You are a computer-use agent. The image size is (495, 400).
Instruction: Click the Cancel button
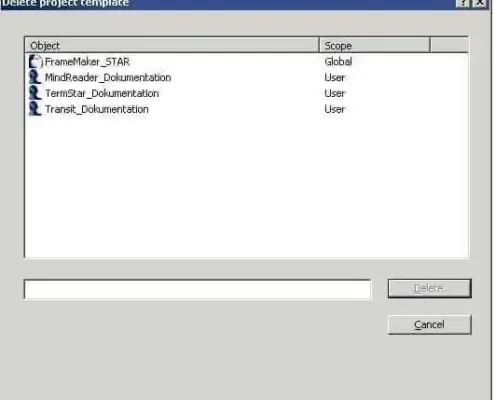click(x=429, y=324)
